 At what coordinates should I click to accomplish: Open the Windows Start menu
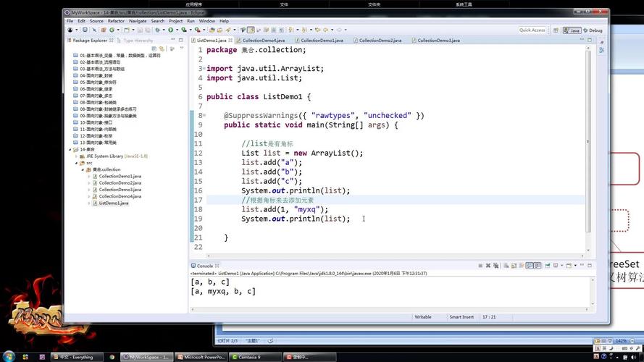(10, 356)
